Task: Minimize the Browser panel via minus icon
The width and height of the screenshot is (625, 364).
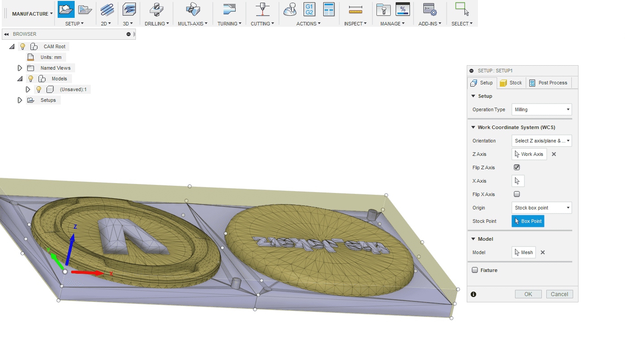Action: click(x=129, y=34)
